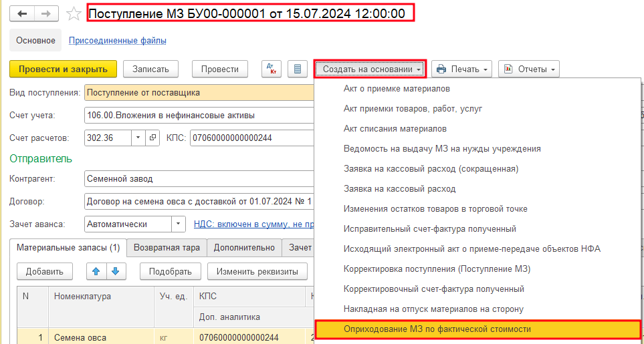Image resolution: width=644 pixels, height=344 pixels.
Task: Open the Печать dropdown
Action: pos(461,69)
